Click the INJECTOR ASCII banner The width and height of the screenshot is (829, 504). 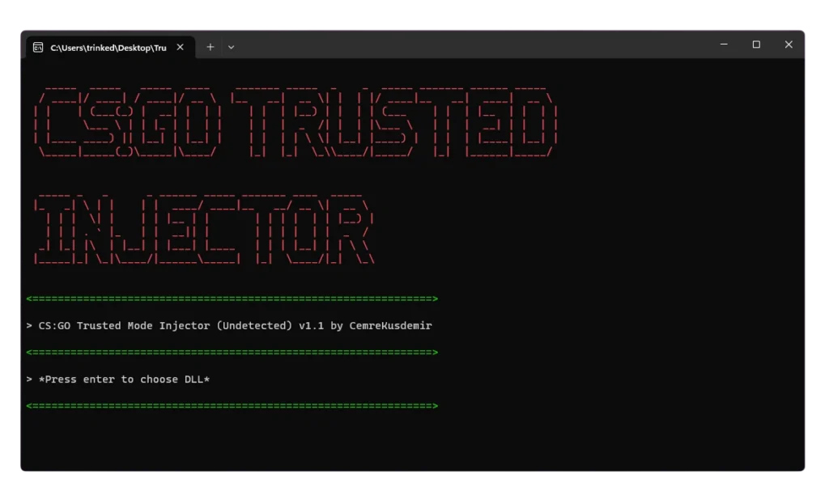204,229
